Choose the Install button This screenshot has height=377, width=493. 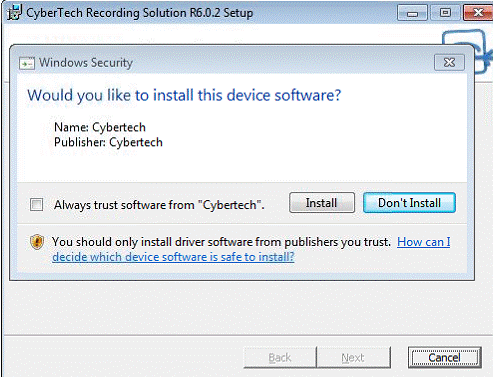pyautogui.click(x=322, y=203)
